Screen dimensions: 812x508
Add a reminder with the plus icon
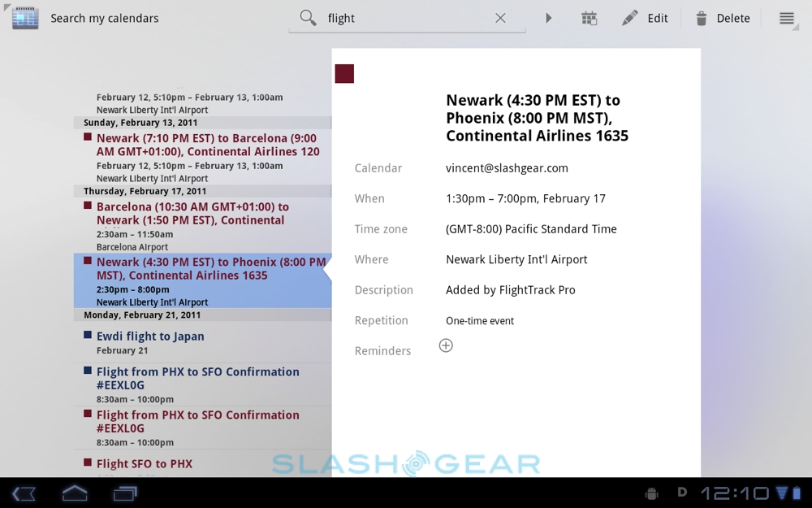point(446,345)
